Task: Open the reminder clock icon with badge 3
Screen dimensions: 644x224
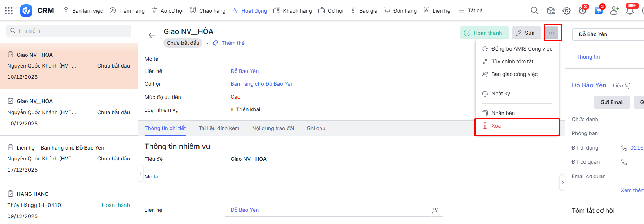Action: click(x=582, y=11)
